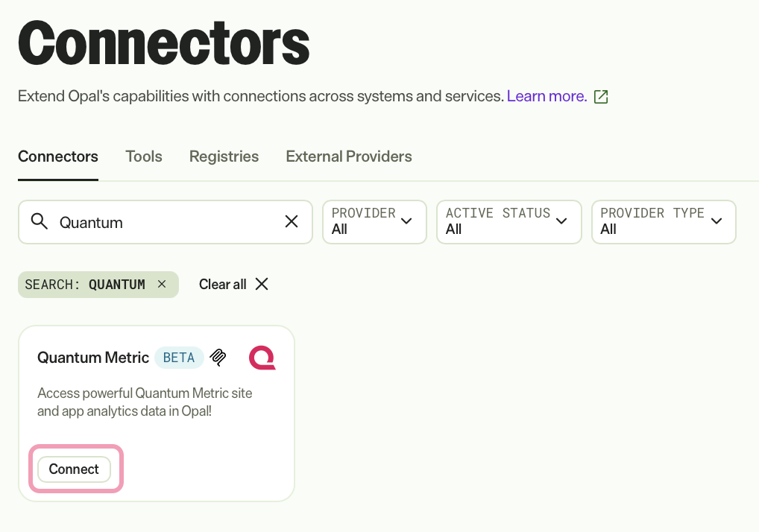Screen dimensions: 759x532
Task: Remove the SEARCH: QUANTUM filter chip
Action: [162, 285]
